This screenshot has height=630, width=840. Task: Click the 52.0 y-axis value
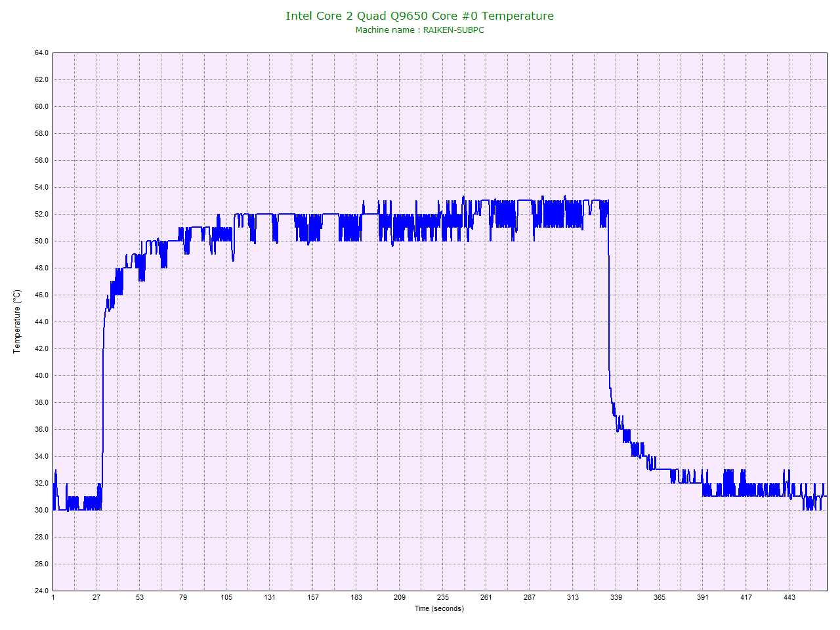point(41,214)
